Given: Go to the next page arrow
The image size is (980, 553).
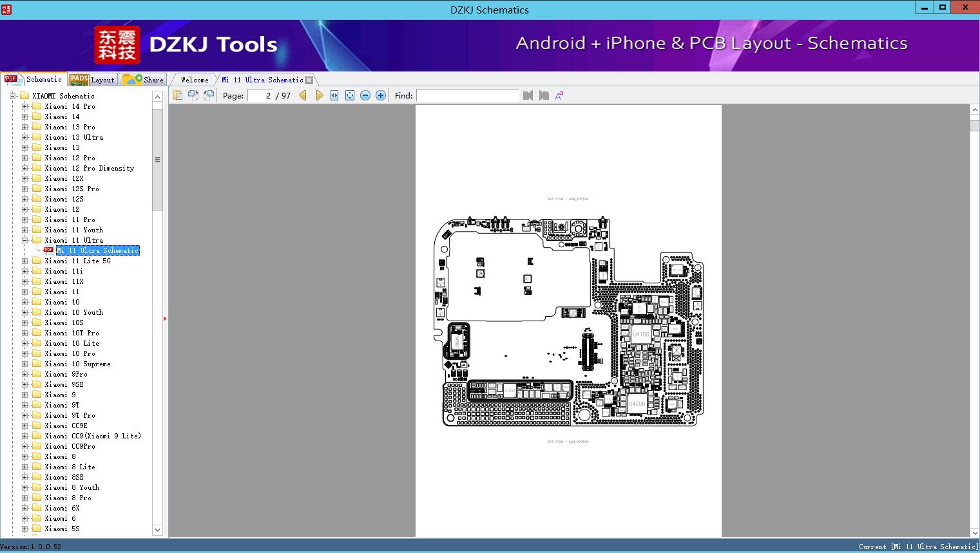Looking at the screenshot, I should (319, 95).
